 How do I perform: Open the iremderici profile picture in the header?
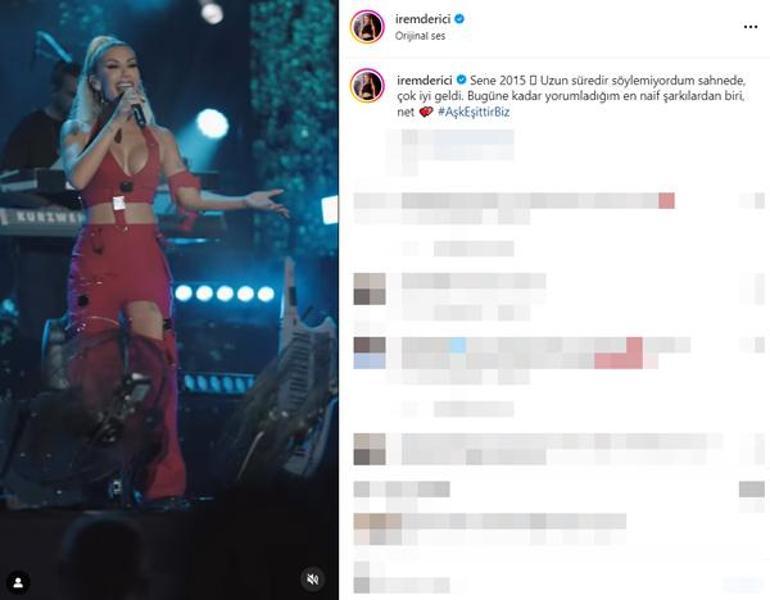click(367, 27)
